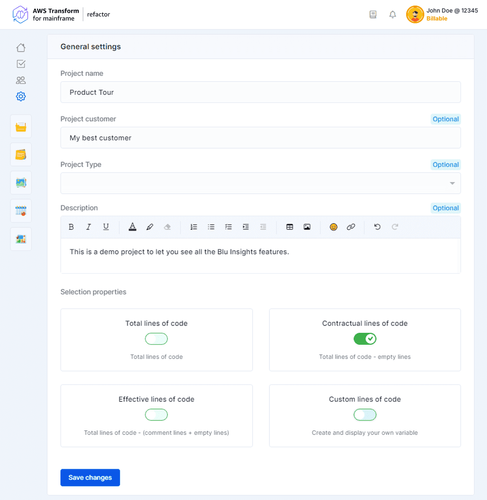Click Optional badge next to Project customer
The height and width of the screenshot is (500, 487).
click(x=446, y=119)
